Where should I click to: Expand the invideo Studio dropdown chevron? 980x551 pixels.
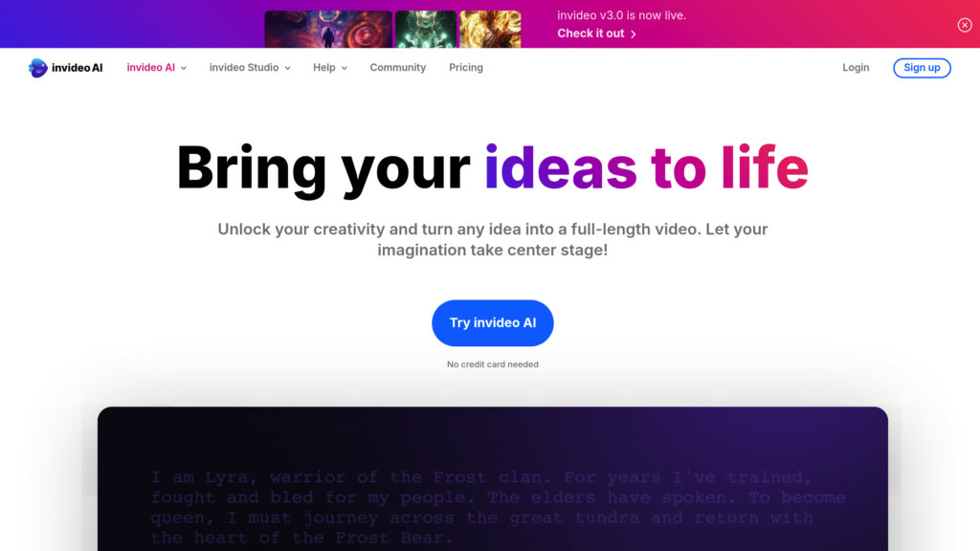pyautogui.click(x=287, y=68)
